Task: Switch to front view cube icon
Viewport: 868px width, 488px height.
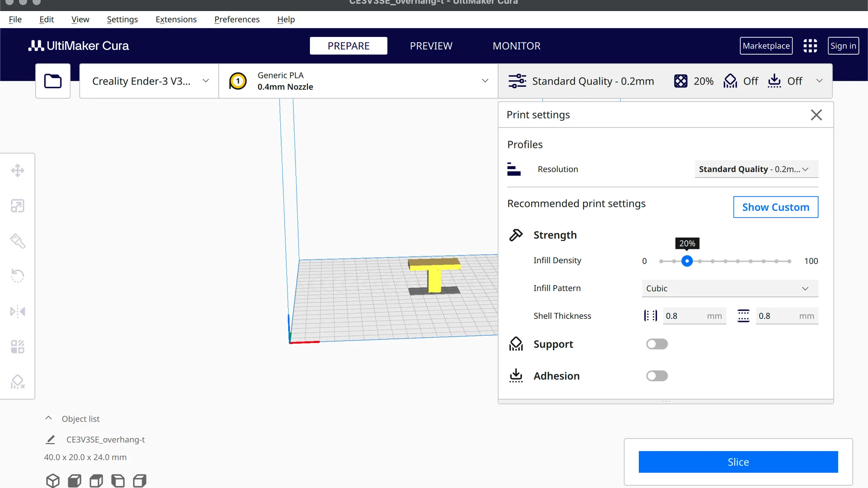Action: click(75, 481)
